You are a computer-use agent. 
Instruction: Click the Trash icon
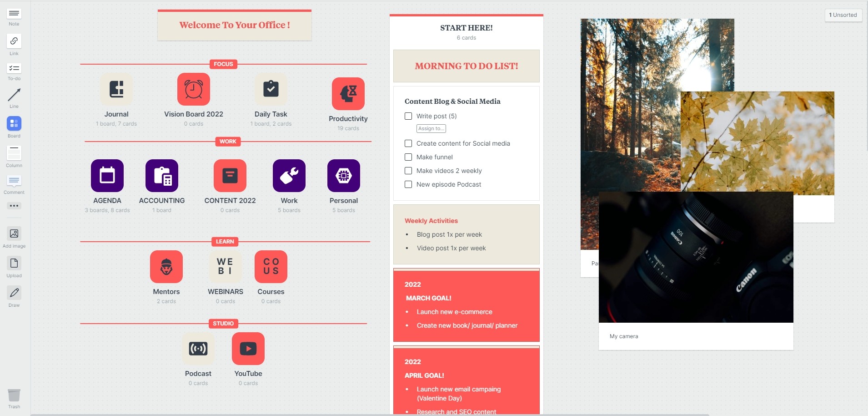tap(14, 396)
